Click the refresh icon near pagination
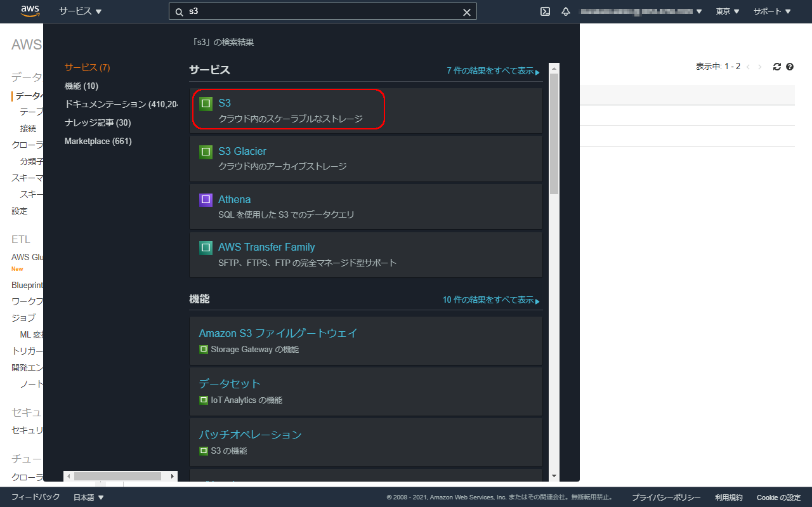 click(776, 66)
